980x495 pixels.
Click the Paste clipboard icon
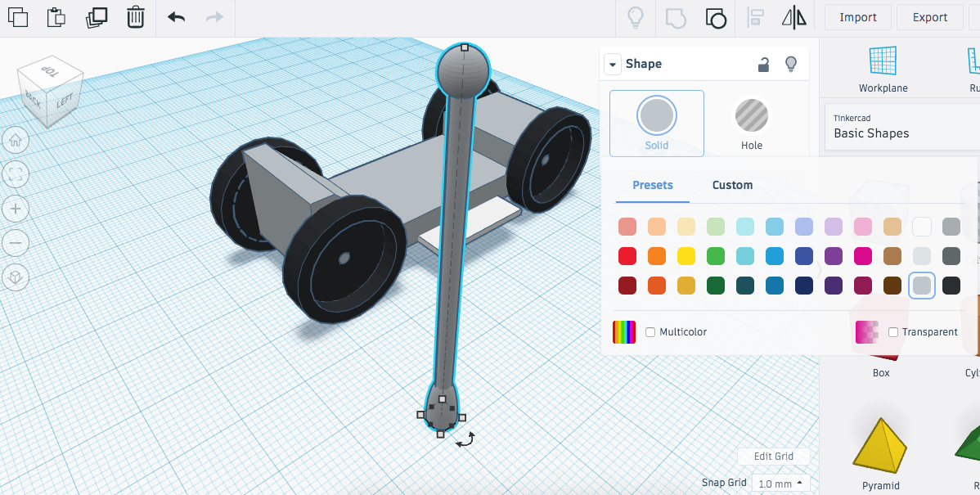(x=56, y=17)
